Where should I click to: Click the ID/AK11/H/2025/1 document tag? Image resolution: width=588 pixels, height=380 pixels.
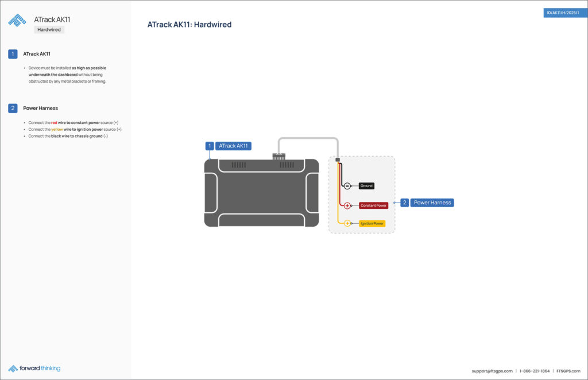565,13
